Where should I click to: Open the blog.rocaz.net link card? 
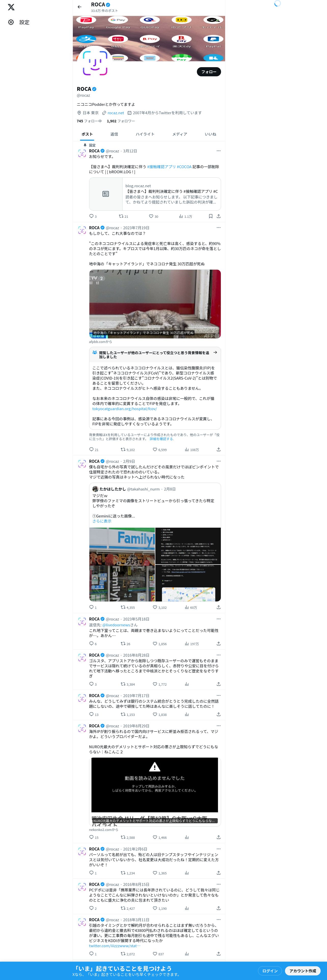click(155, 194)
